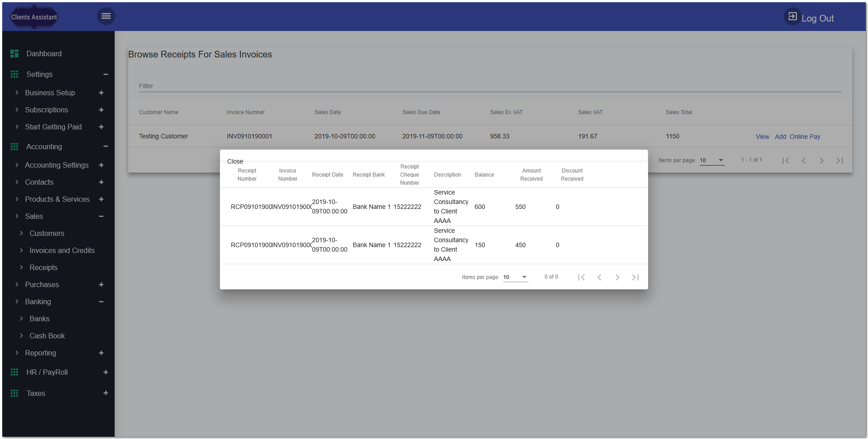
Task: Open the items per page dropdown in the modal
Action: point(515,277)
